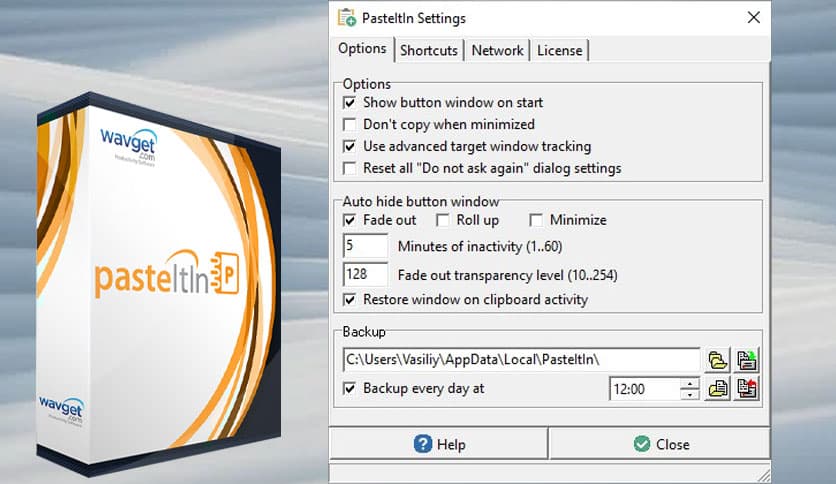This screenshot has height=484, width=836.
Task: Close the PasteItIn Settings window with X
Action: click(x=753, y=18)
